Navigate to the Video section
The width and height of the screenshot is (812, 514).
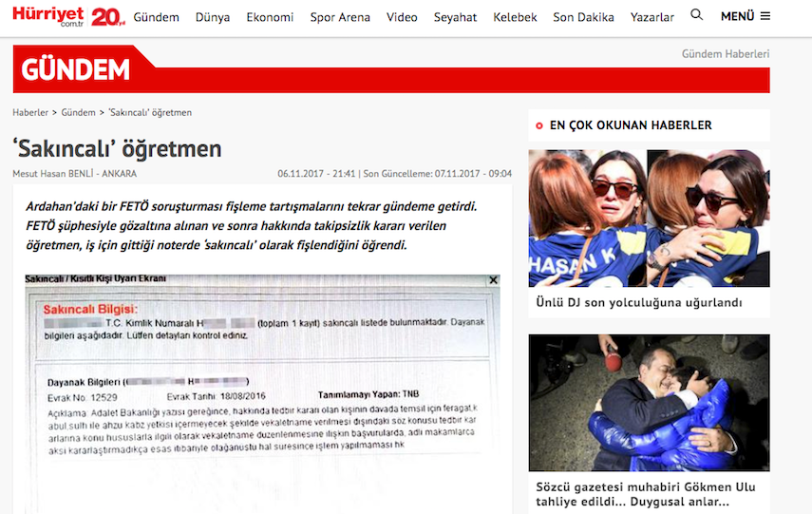pos(402,17)
